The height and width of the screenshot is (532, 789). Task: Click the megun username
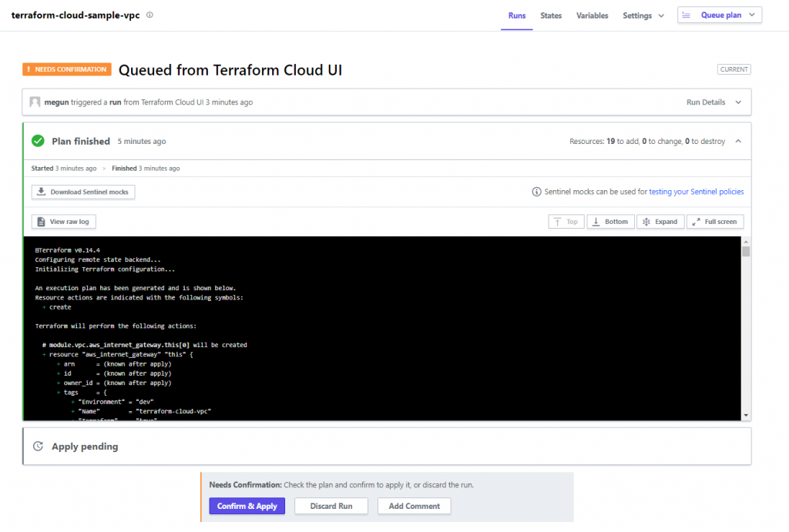click(x=56, y=102)
